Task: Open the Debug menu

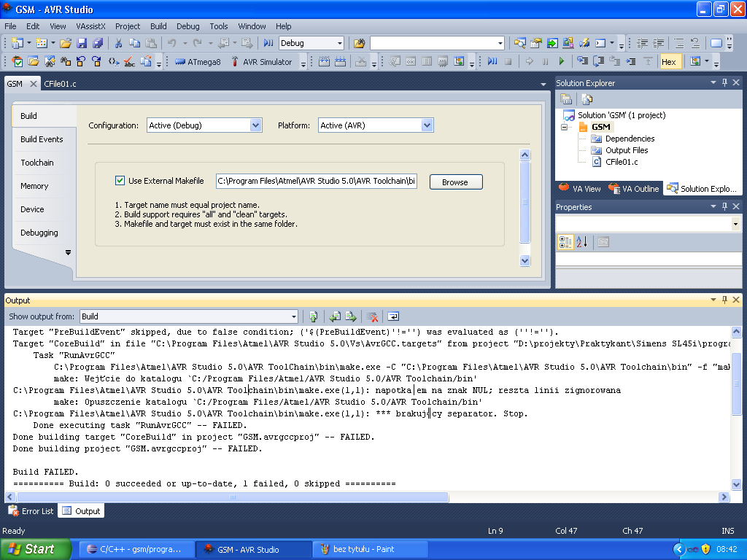Action: pos(187,26)
